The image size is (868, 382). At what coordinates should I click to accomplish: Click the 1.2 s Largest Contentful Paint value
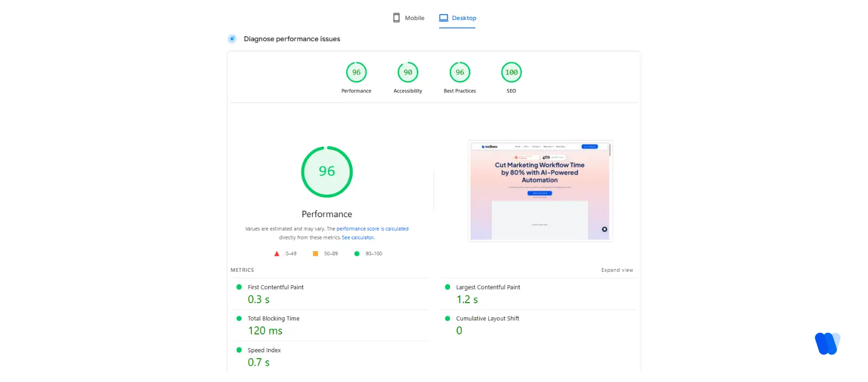[467, 299]
